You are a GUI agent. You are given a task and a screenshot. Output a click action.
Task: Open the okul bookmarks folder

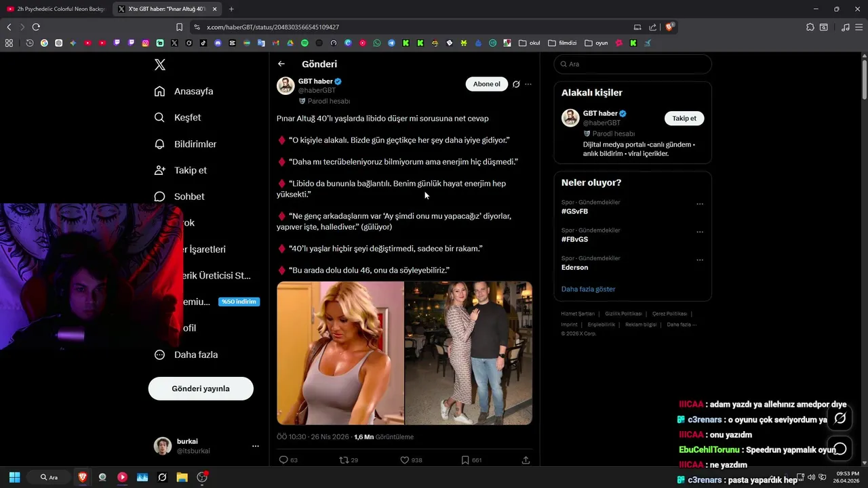tap(530, 43)
